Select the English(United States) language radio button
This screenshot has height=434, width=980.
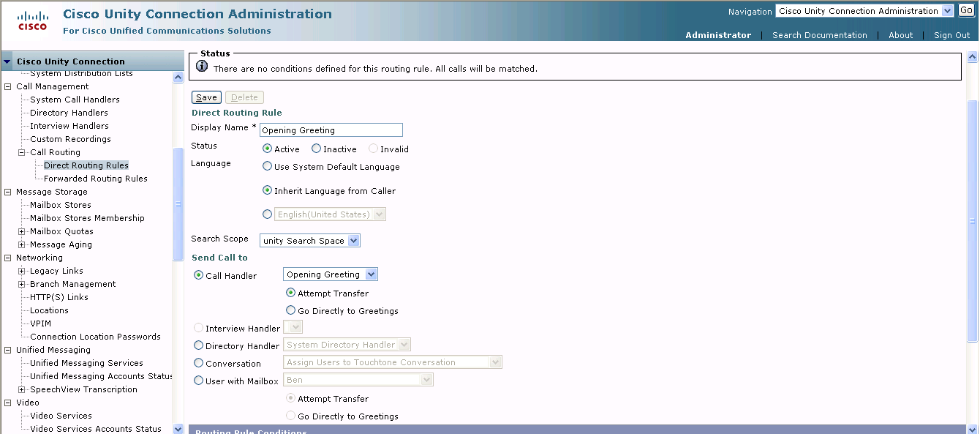pyautogui.click(x=267, y=214)
